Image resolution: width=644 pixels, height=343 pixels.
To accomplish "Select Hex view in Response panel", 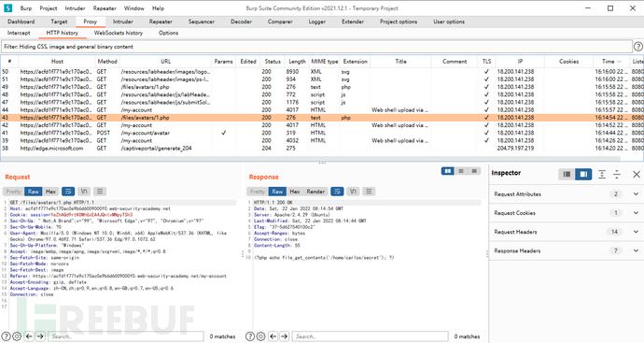I will point(295,192).
